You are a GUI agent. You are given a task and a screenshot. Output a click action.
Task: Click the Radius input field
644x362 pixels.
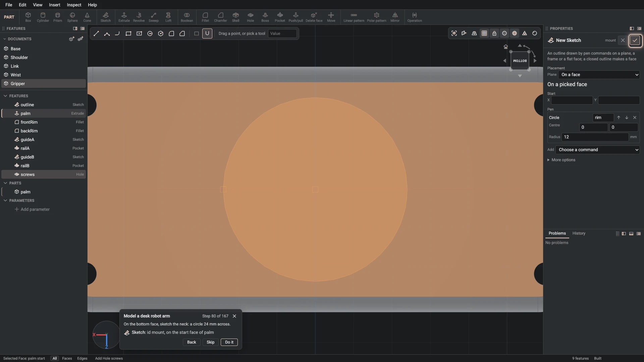click(x=595, y=137)
